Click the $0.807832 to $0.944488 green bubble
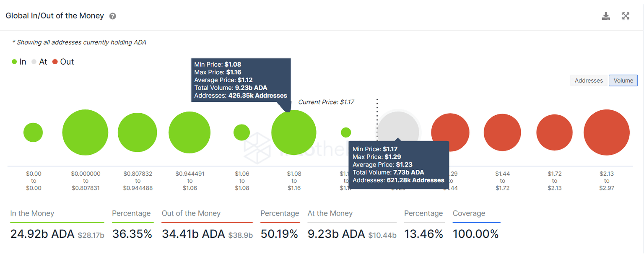 [138, 132]
